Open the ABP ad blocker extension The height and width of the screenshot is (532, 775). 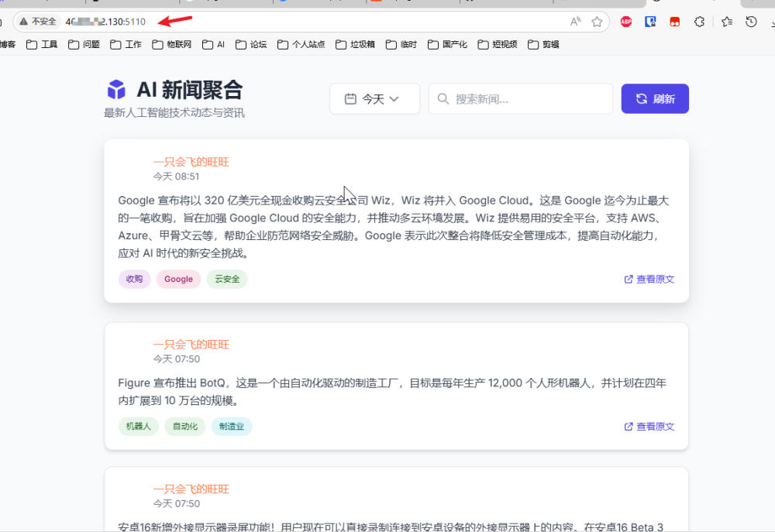[625, 22]
